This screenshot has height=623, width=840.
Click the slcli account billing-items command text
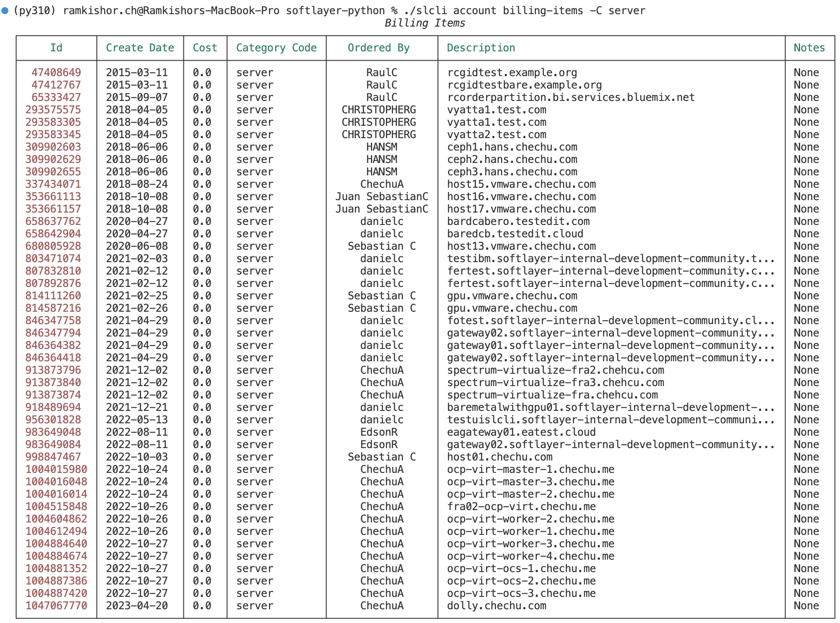[525, 11]
